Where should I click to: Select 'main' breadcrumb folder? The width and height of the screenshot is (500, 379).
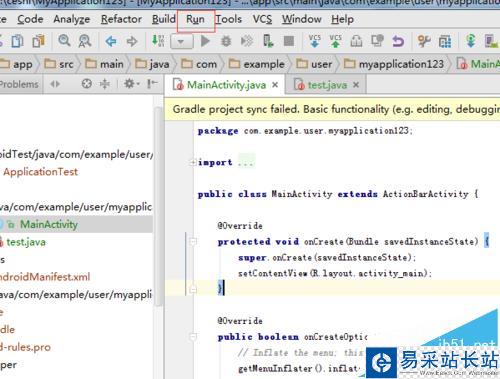click(104, 64)
